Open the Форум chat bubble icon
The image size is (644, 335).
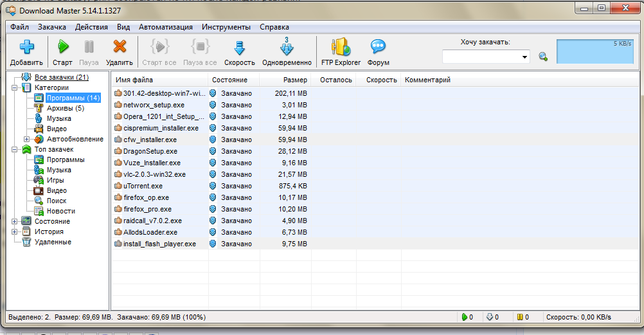[378, 46]
